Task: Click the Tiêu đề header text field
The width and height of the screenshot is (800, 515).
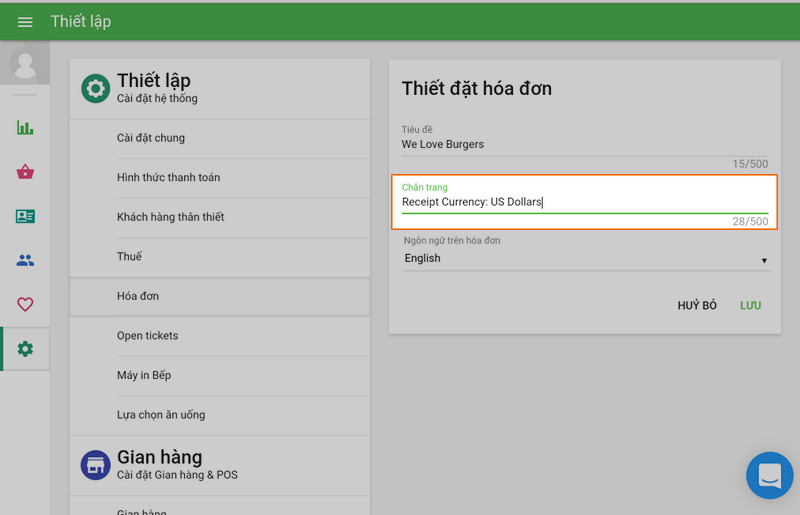Action: [x=585, y=145]
